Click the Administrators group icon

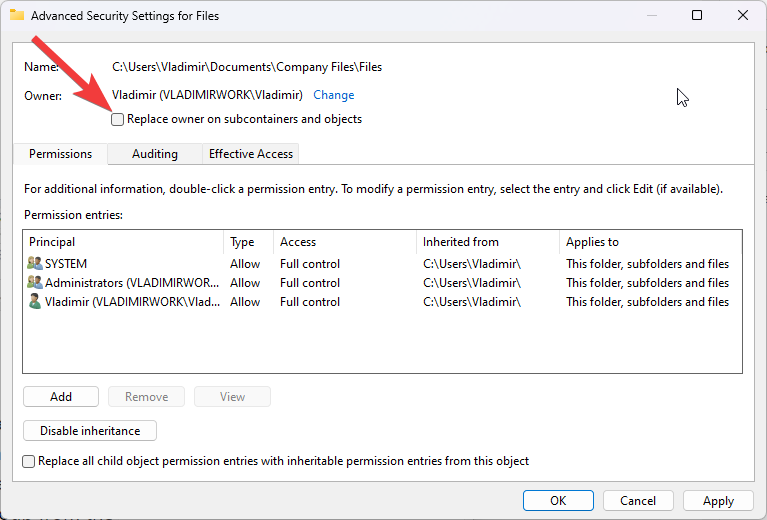point(35,283)
